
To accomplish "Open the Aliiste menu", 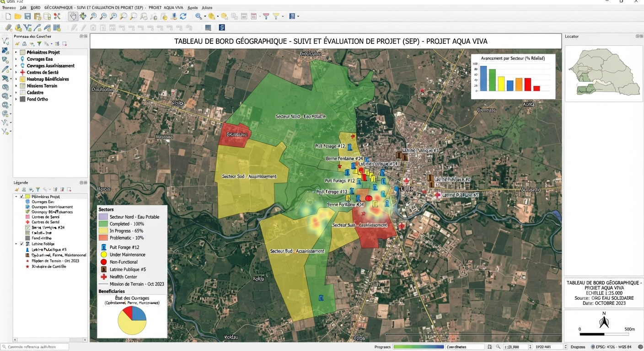I will click(x=207, y=8).
